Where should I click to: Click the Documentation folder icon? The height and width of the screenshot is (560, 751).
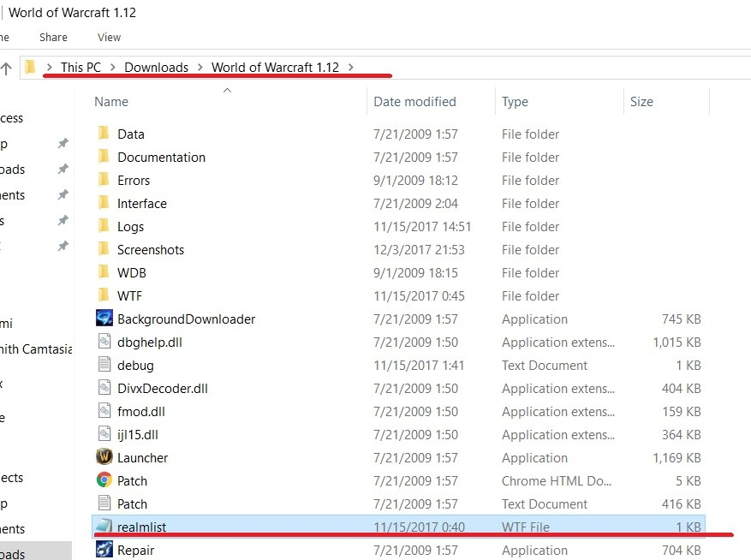pos(104,156)
